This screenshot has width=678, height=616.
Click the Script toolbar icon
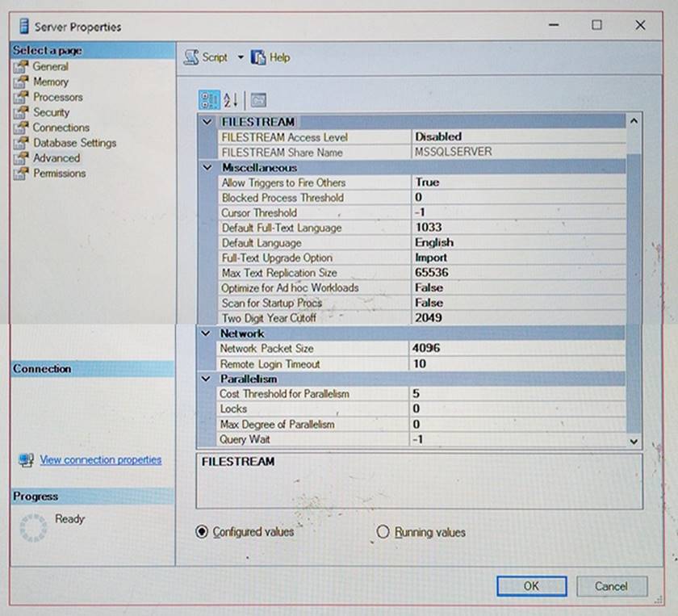coord(191,57)
